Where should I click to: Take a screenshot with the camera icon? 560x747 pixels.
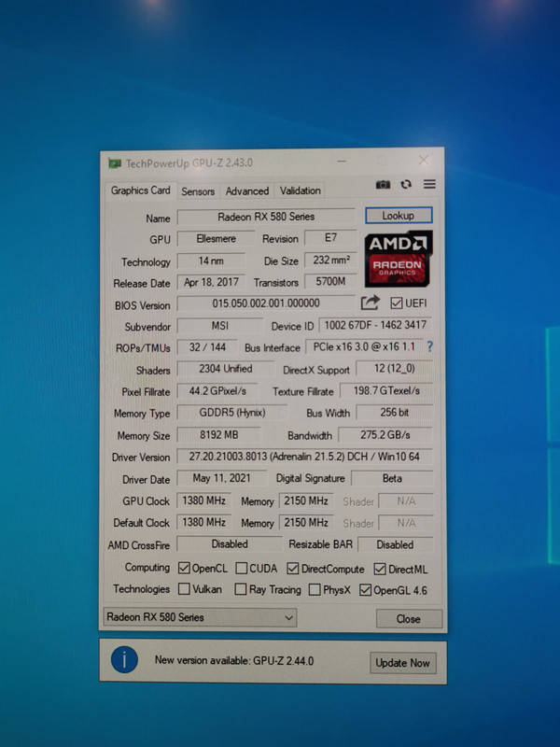[x=383, y=184]
